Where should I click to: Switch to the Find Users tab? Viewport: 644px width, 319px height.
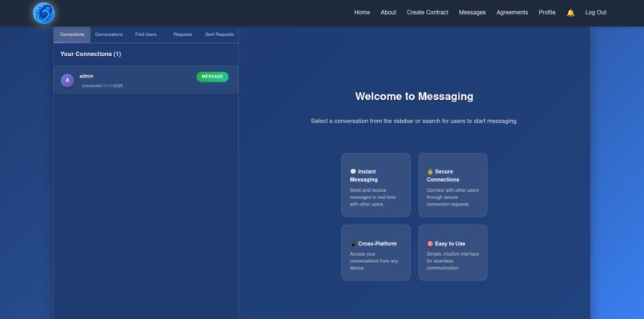click(x=145, y=34)
